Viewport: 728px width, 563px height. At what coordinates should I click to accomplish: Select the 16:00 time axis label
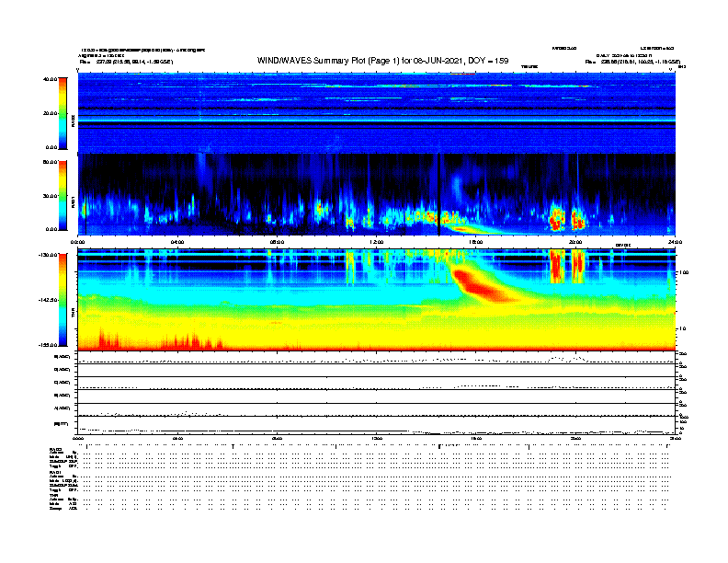(x=475, y=242)
